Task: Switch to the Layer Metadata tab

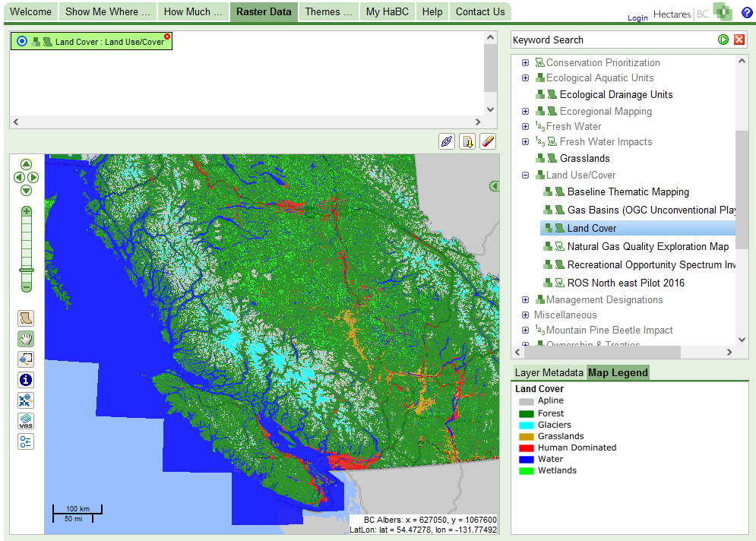Action: 549,373
